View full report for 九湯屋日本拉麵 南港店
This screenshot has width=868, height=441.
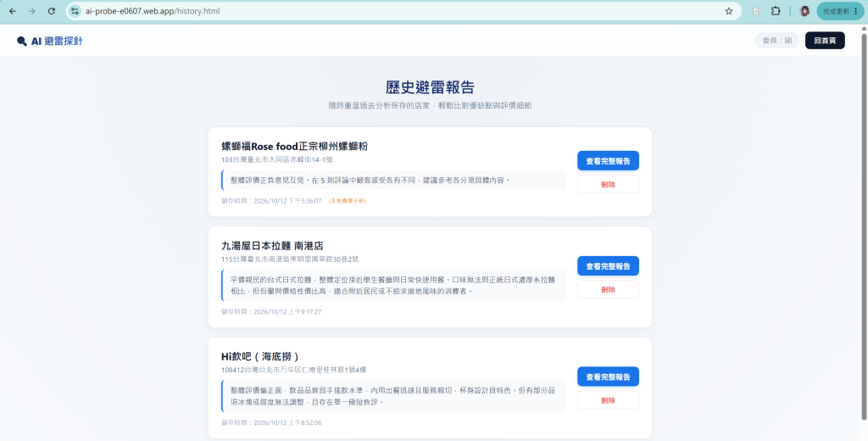(x=608, y=266)
